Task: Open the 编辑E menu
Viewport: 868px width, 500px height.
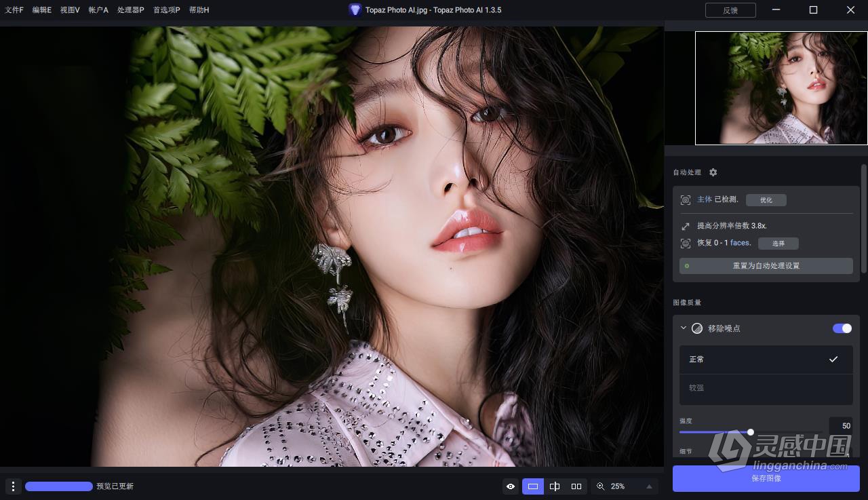Action: tap(42, 10)
